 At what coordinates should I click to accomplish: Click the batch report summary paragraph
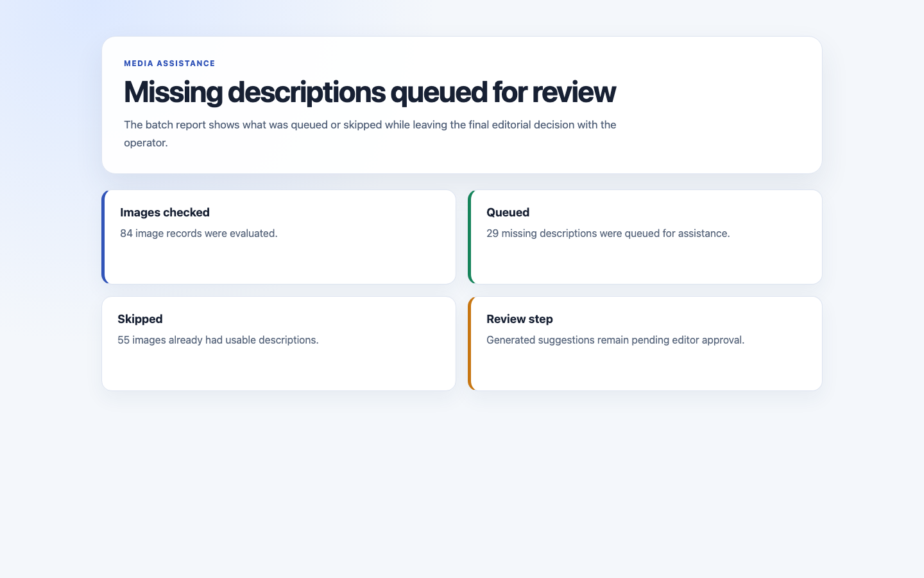point(370,134)
